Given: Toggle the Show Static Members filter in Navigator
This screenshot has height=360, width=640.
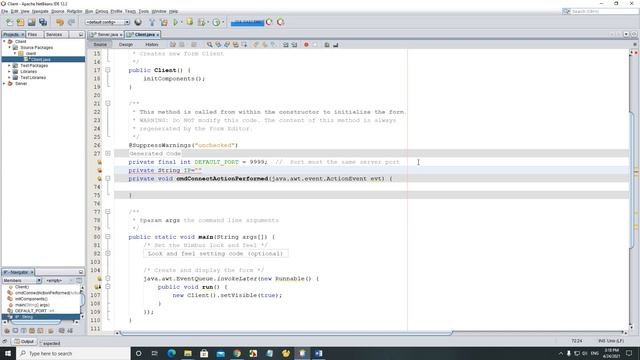Looking at the screenshot, I should [x=23, y=331].
